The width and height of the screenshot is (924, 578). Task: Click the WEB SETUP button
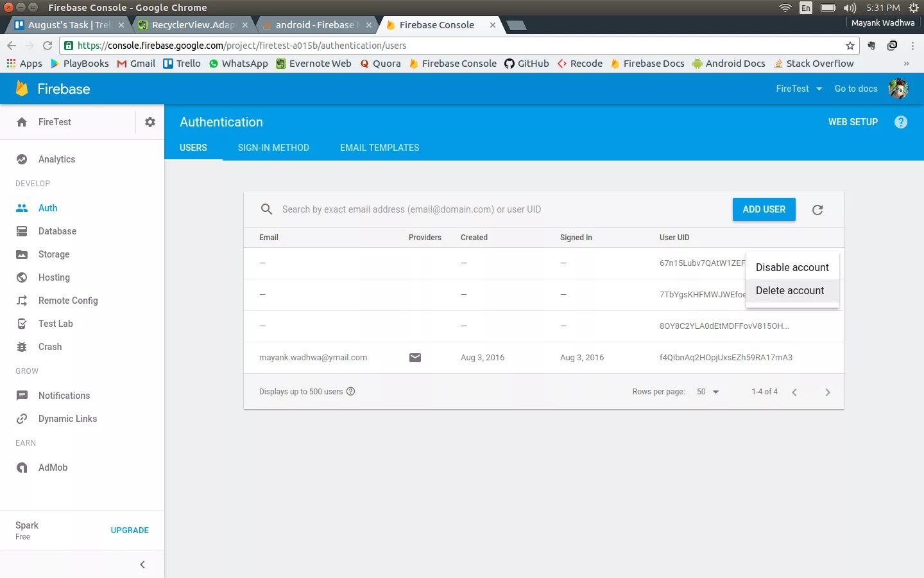pyautogui.click(x=853, y=122)
